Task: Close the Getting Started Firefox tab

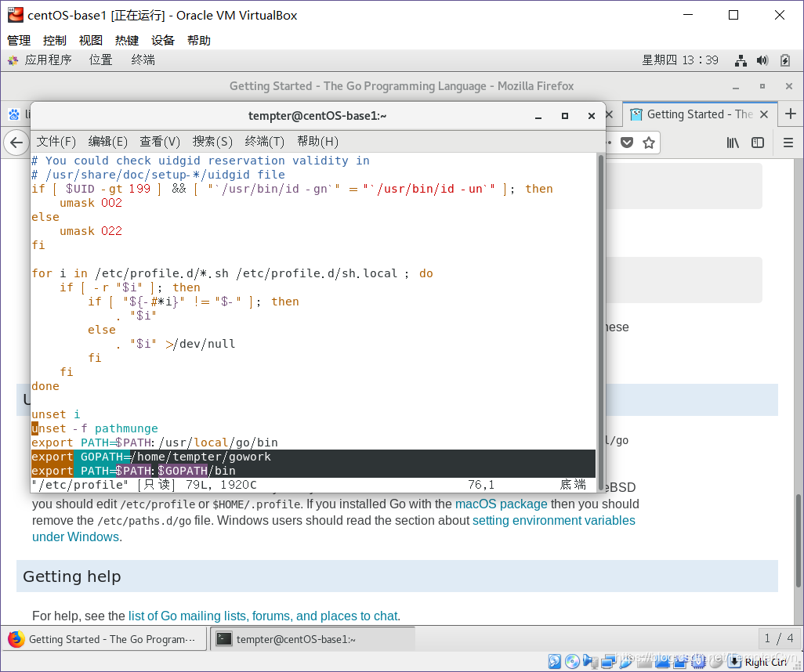Action: [764, 114]
